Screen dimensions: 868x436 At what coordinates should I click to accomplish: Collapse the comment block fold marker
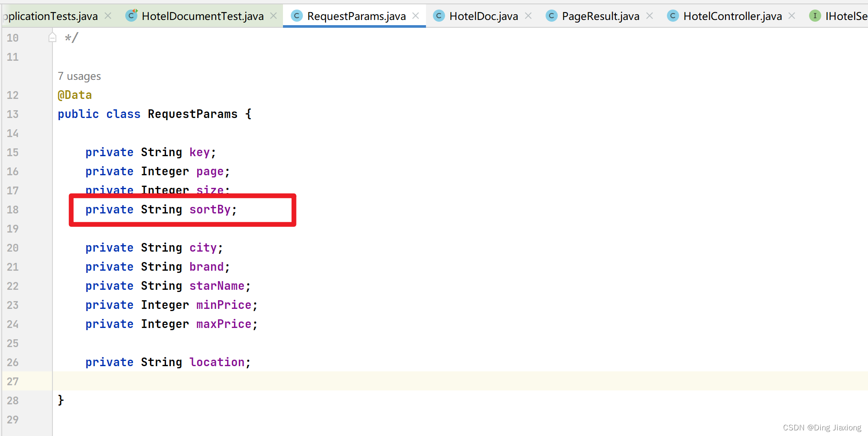click(52, 38)
